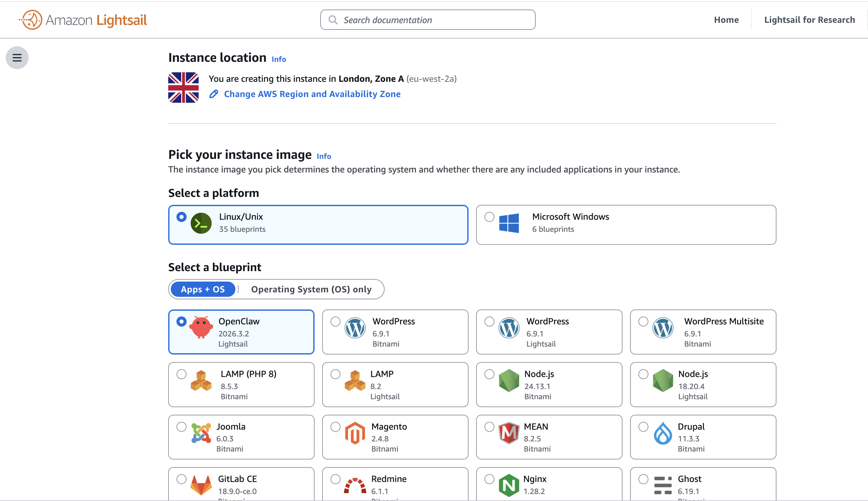The height and width of the screenshot is (501, 868).
Task: Switch to Apps + OS tab
Action: pos(203,290)
